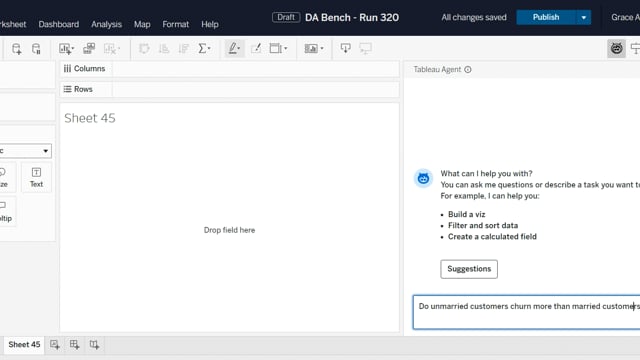
Task: Open the Publish dropdown arrow
Action: tap(584, 18)
